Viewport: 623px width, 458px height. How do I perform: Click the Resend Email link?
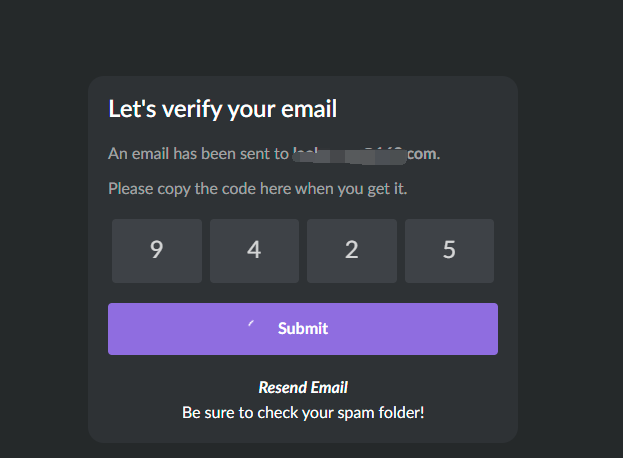coord(303,387)
